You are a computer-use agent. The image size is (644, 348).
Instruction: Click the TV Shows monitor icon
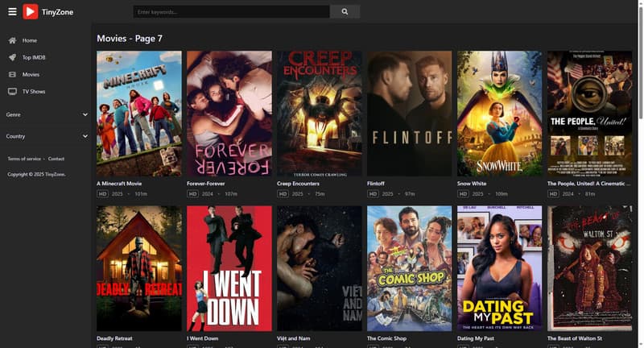[x=12, y=92]
